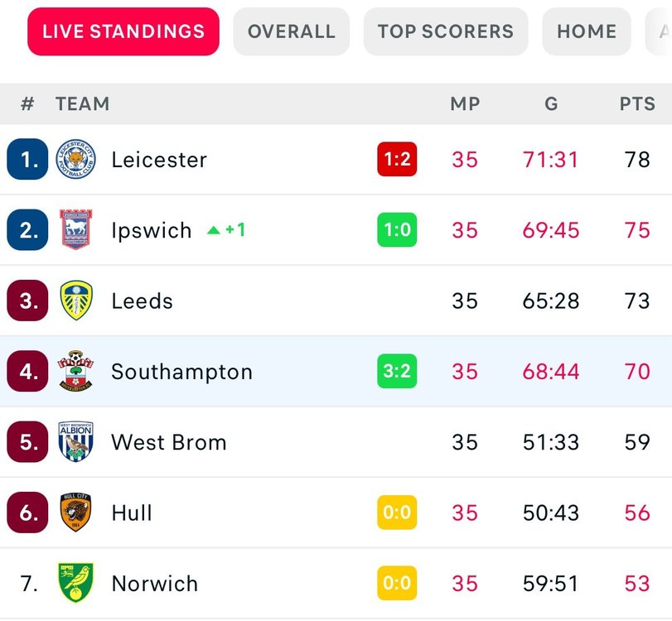Select the Ipswich Town club crest
672x621 pixels.
point(76,229)
